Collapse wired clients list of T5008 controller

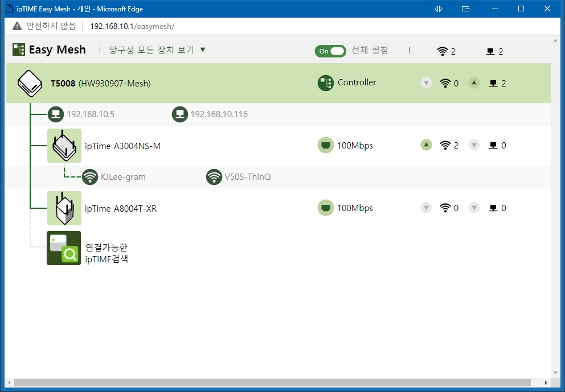point(474,83)
